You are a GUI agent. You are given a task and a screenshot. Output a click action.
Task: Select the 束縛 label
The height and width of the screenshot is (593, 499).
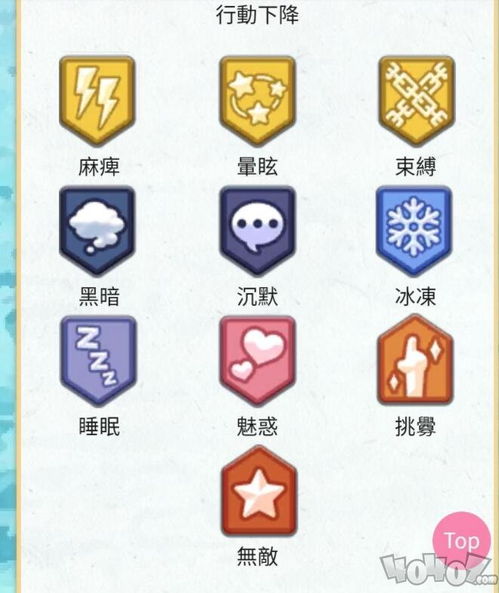point(415,167)
